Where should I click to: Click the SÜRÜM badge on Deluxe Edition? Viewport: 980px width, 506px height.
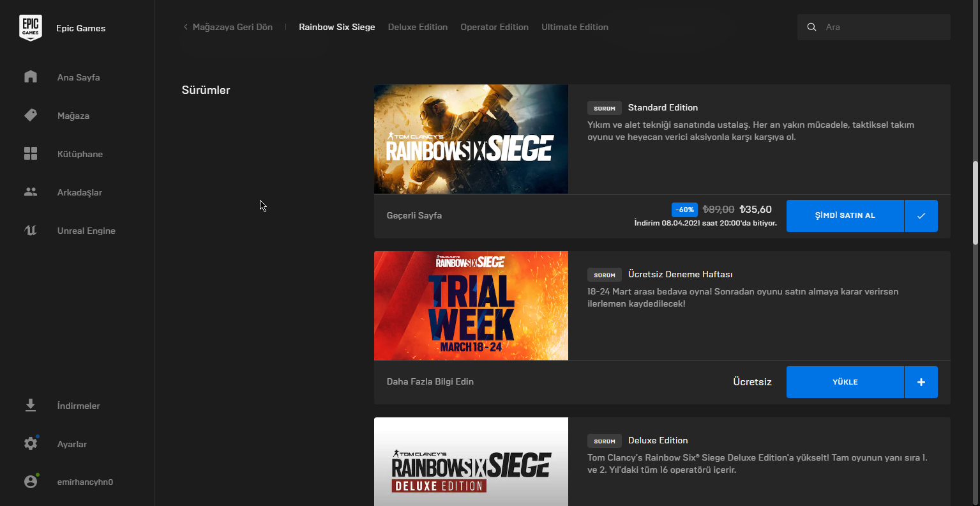point(604,441)
